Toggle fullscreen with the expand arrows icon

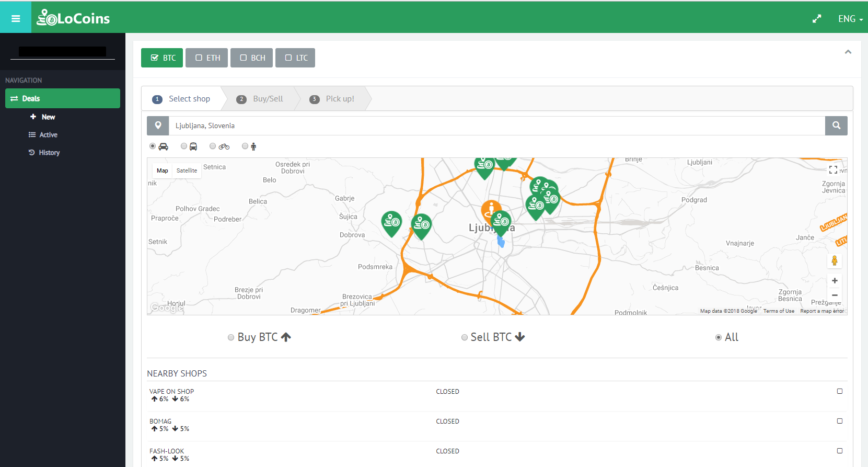[817, 18]
